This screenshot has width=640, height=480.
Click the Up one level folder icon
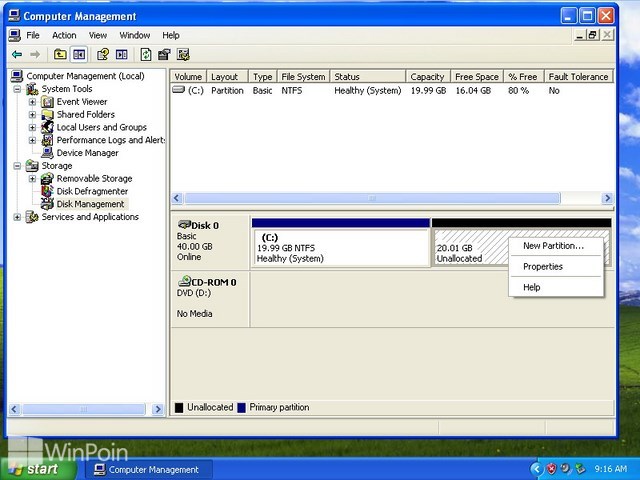tap(60, 54)
